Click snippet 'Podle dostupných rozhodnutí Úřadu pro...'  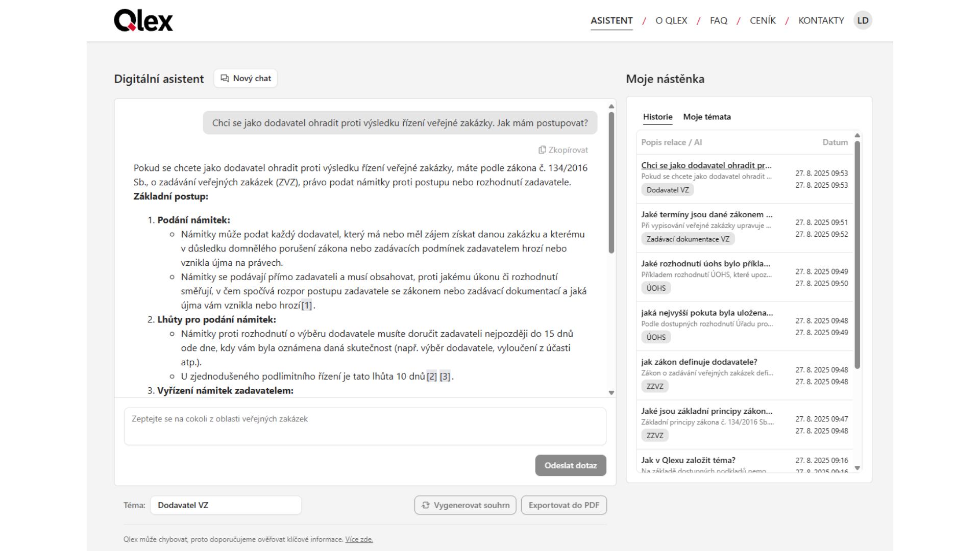(707, 324)
